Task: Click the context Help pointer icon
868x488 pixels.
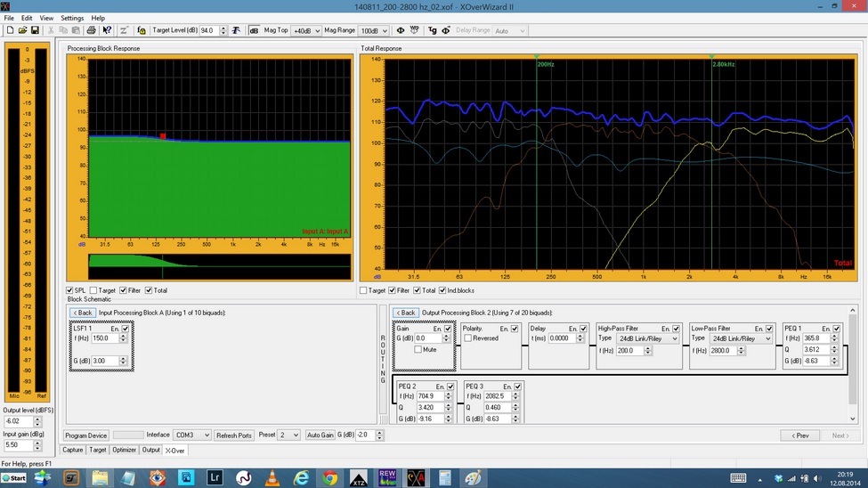Action: click(107, 30)
